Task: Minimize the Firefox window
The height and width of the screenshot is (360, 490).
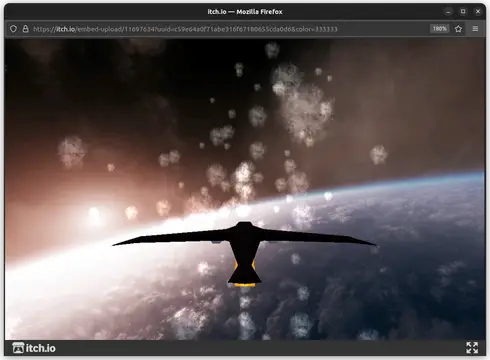Action: pos(448,12)
